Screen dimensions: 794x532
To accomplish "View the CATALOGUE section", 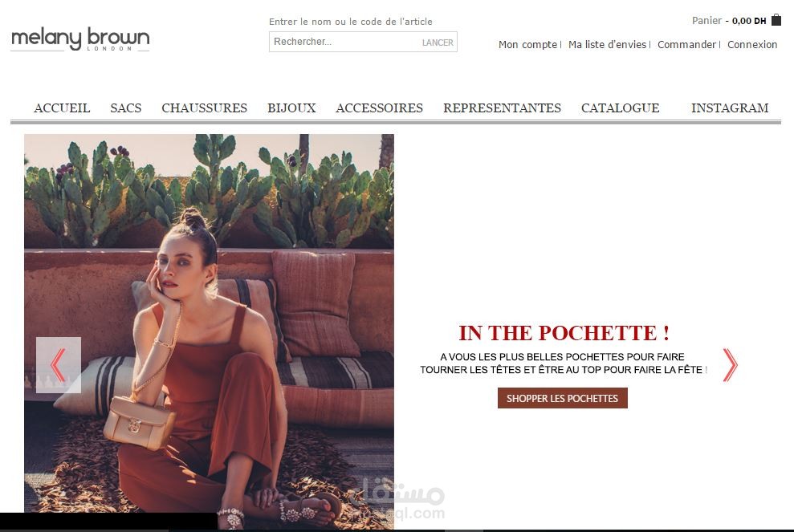I will click(620, 108).
